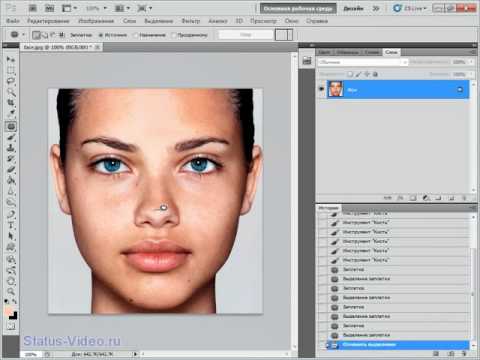Open the Изображение menu
Viewport: 480px width, 360px height.
coord(96,21)
